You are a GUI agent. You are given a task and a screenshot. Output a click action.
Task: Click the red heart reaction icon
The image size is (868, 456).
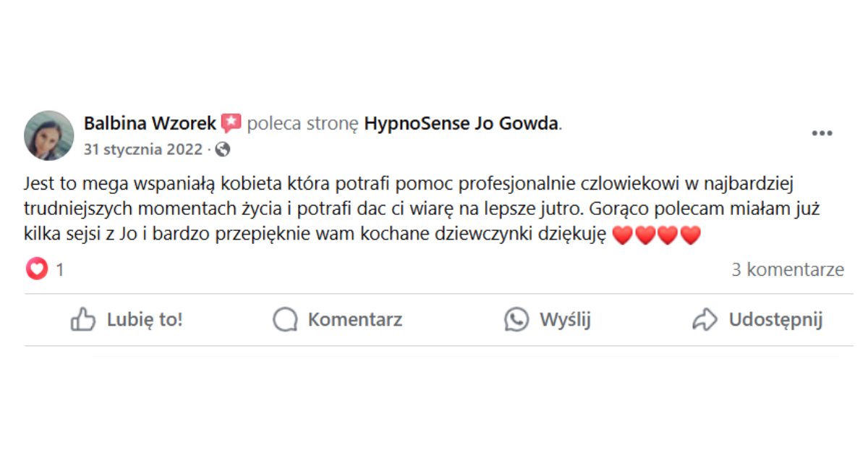pyautogui.click(x=37, y=270)
